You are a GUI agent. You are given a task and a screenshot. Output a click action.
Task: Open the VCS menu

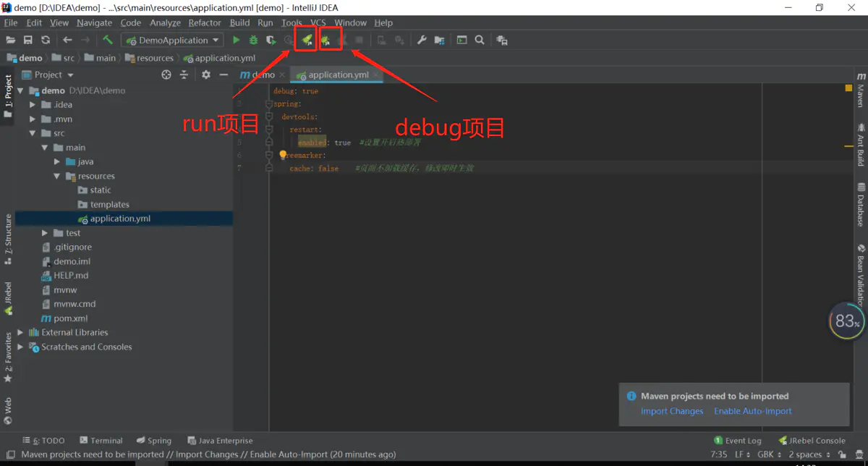coord(318,23)
